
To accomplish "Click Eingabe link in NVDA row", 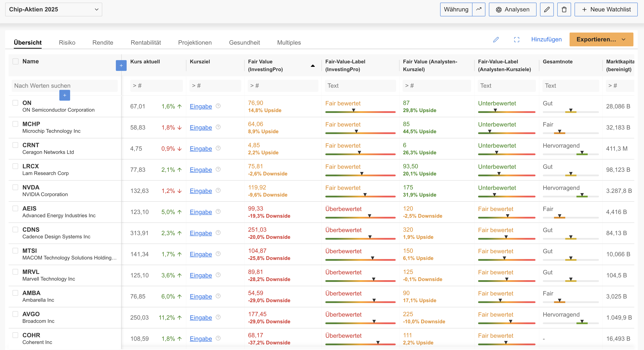I will pos(201,191).
